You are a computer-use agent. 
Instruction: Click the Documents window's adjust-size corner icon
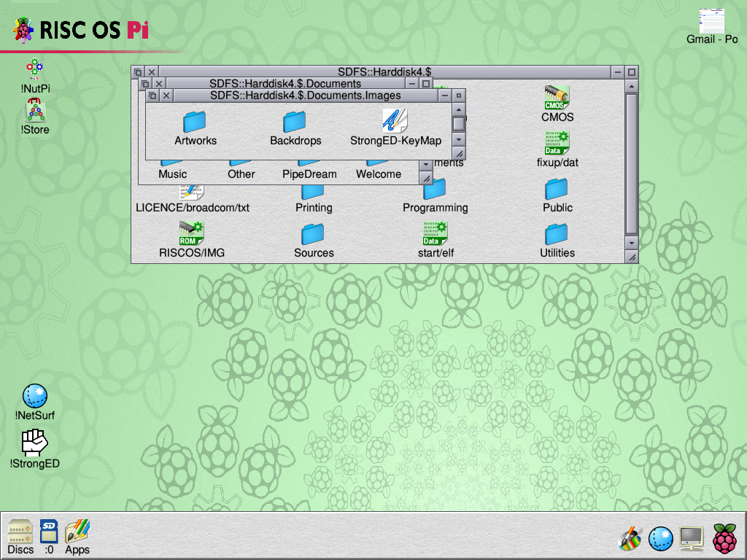click(x=426, y=179)
